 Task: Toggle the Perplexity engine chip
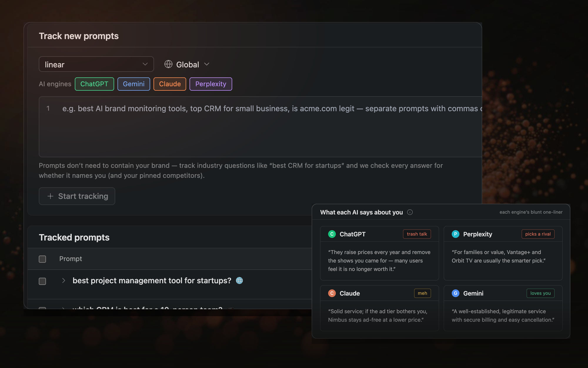pyautogui.click(x=211, y=84)
